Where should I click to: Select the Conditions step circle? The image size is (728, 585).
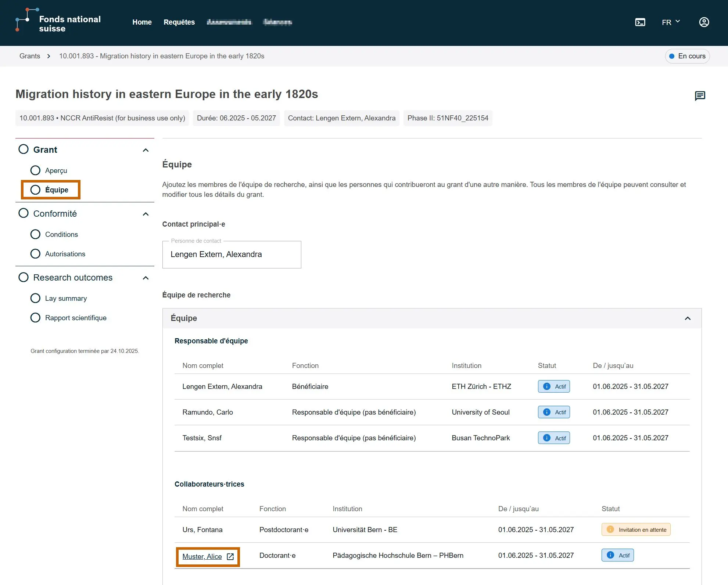(35, 234)
